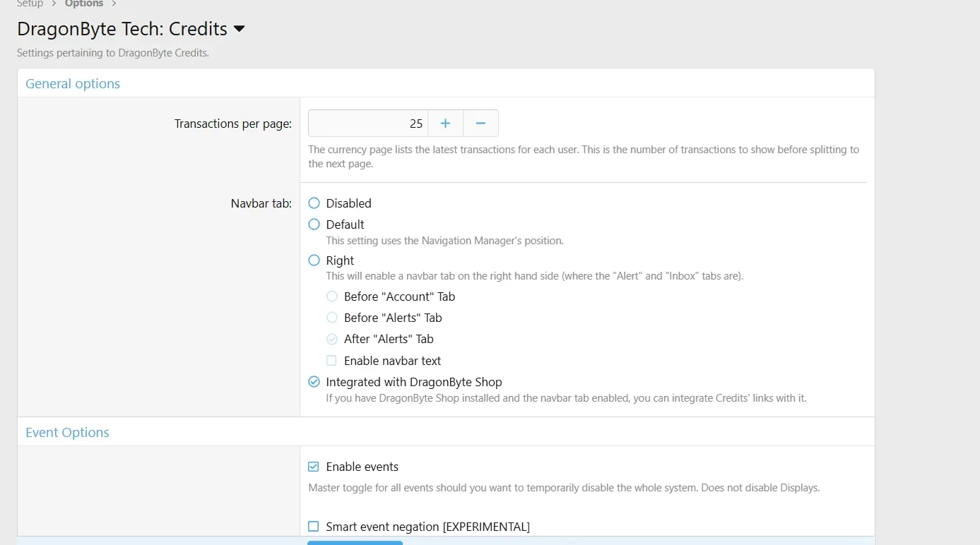
Task: Select the Disabled navbar tab option
Action: point(314,203)
